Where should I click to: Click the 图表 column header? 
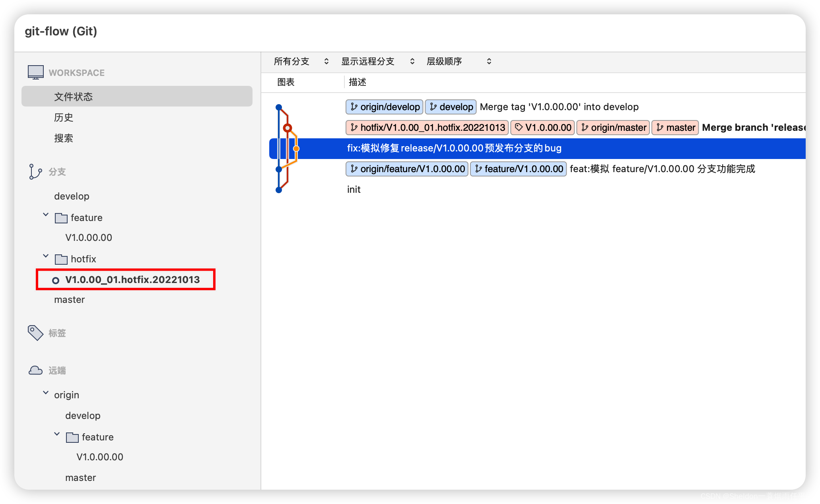(286, 82)
